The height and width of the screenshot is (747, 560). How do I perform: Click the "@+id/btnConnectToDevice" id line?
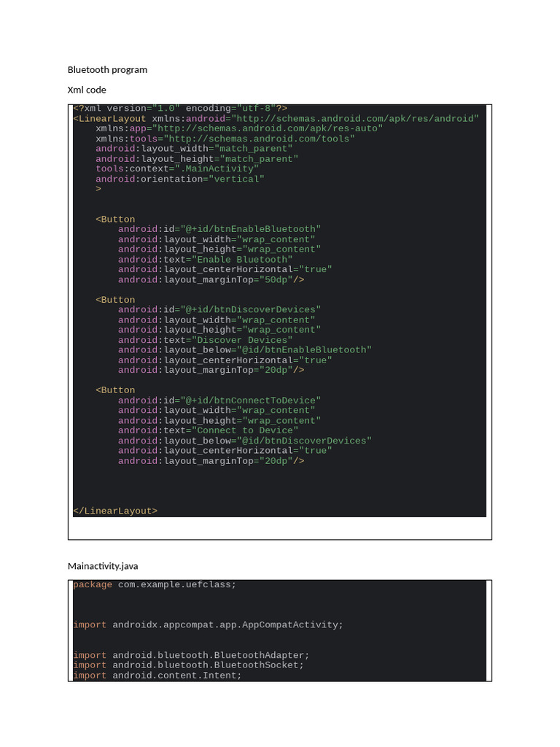click(x=219, y=400)
